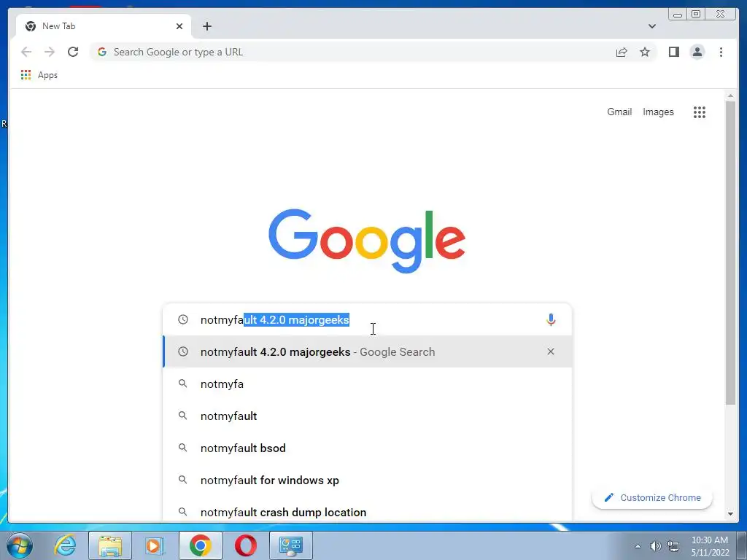Pick the notmyfault bsod suggestion

click(x=368, y=448)
